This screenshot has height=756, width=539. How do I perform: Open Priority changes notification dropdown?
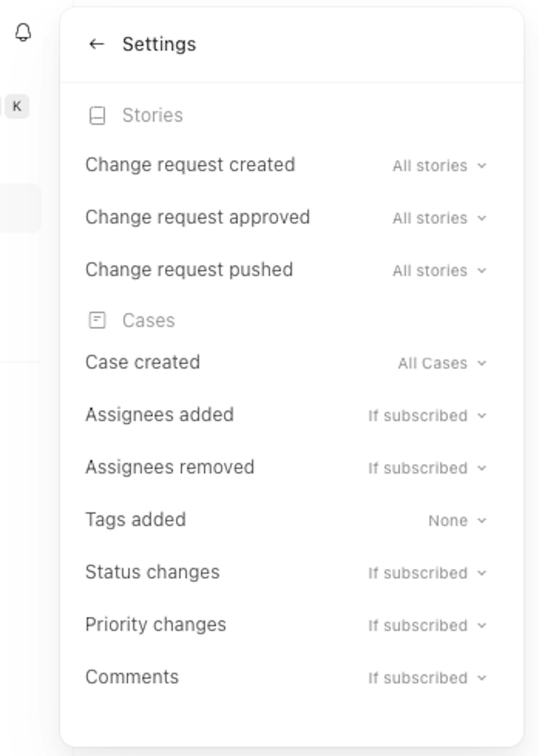[x=427, y=626]
